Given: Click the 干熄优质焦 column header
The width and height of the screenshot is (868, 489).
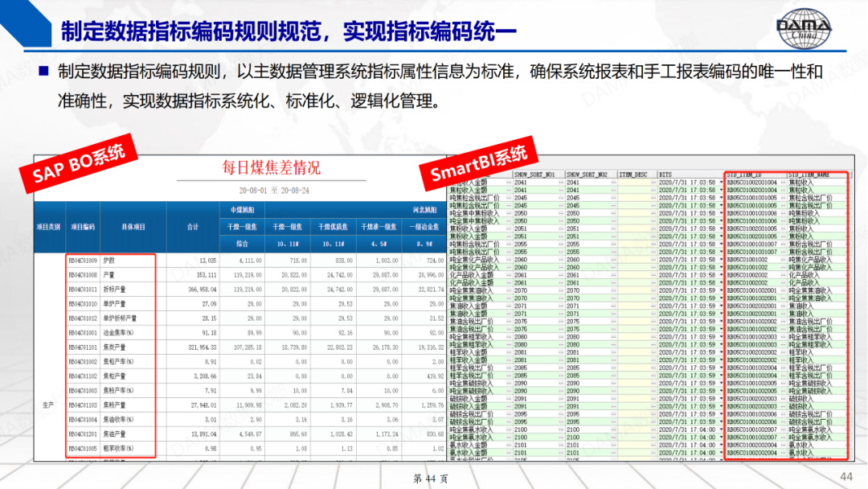Looking at the screenshot, I should pyautogui.click(x=333, y=227).
